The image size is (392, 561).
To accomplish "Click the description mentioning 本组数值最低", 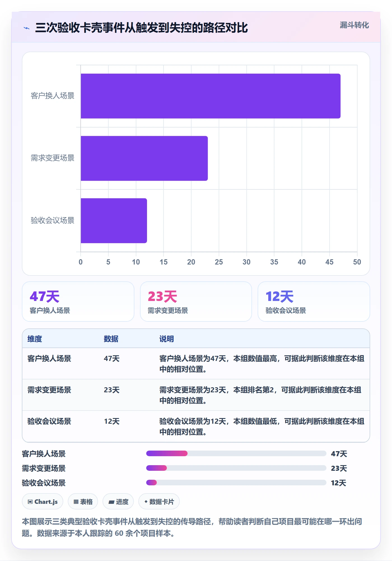I will click(x=262, y=426).
